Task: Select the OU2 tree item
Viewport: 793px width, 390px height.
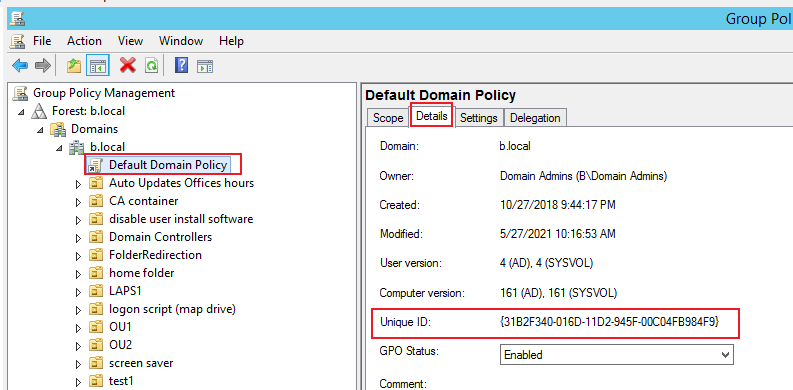Action: click(x=120, y=345)
